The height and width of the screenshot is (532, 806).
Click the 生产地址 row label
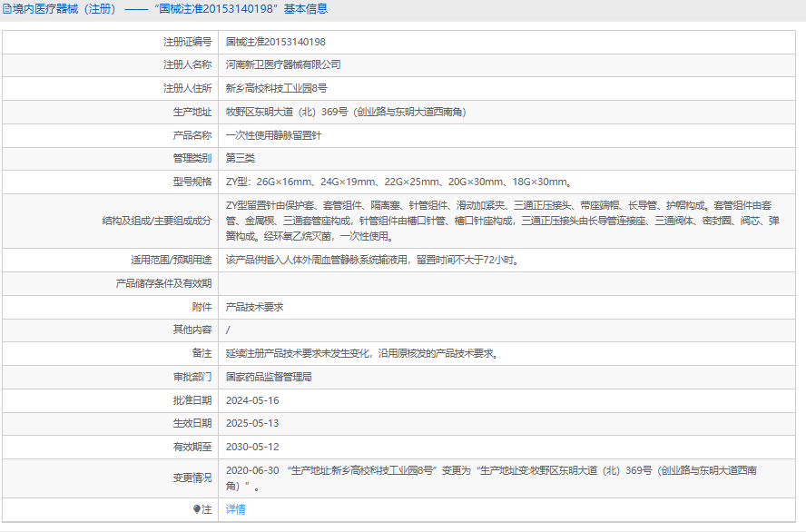192,112
